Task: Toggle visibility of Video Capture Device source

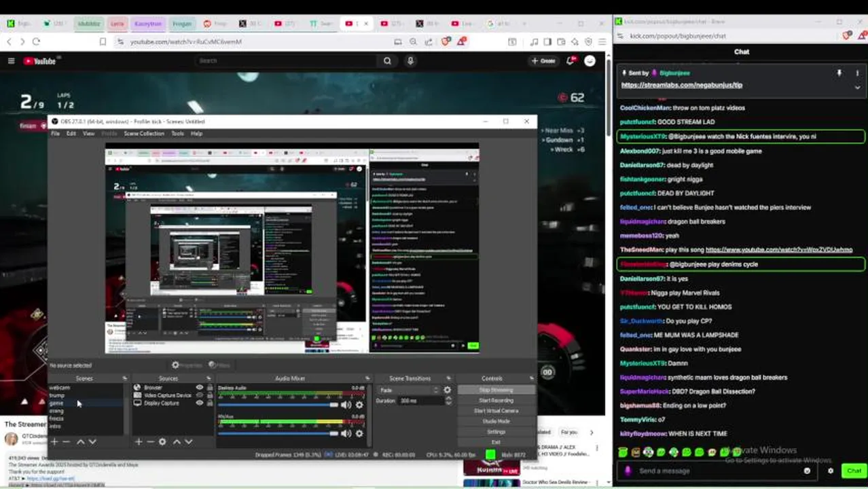Action: [x=200, y=395]
